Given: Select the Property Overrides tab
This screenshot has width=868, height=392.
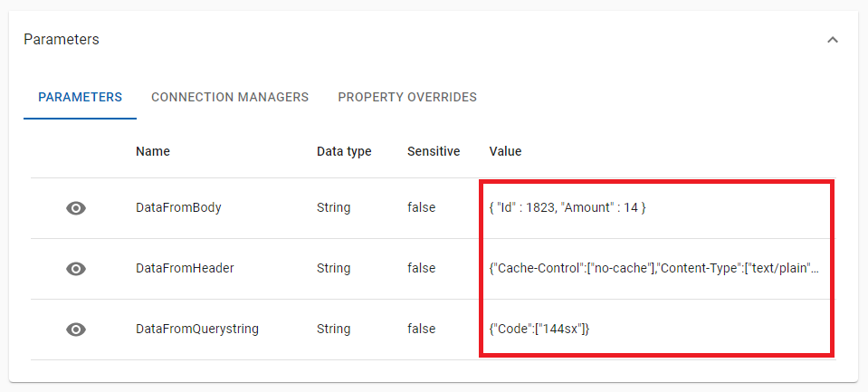Looking at the screenshot, I should [407, 97].
